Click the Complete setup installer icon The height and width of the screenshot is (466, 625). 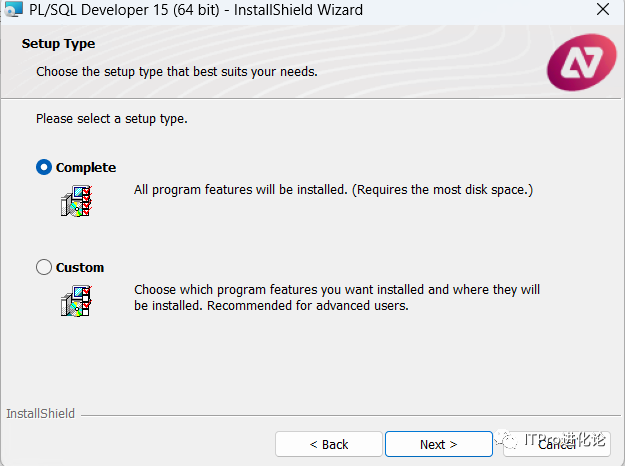pos(77,201)
